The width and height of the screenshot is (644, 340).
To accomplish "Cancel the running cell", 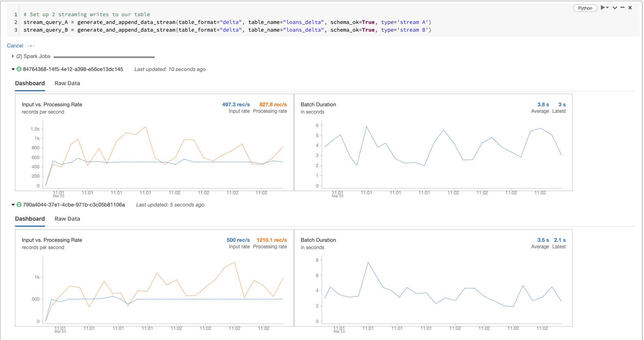I will [15, 45].
